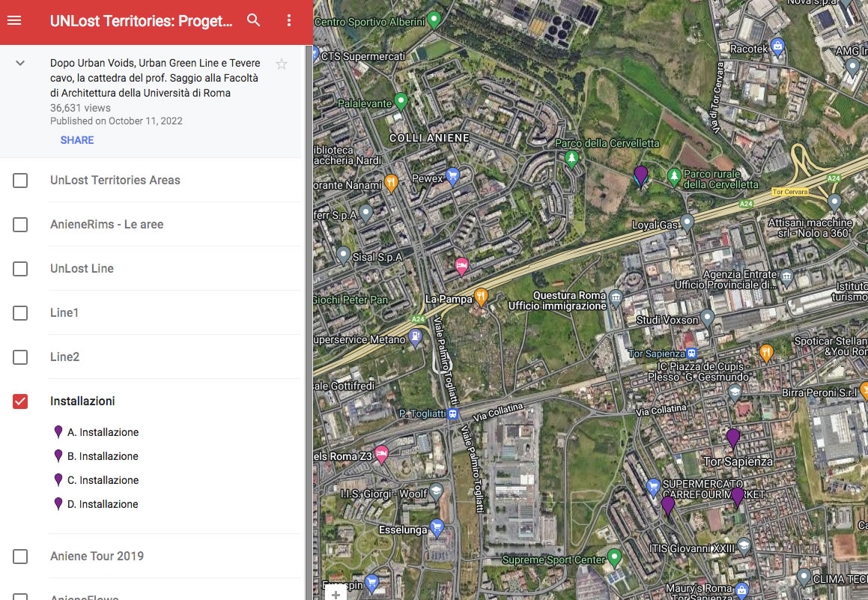
Task: Star this map as favorite
Action: tap(282, 64)
